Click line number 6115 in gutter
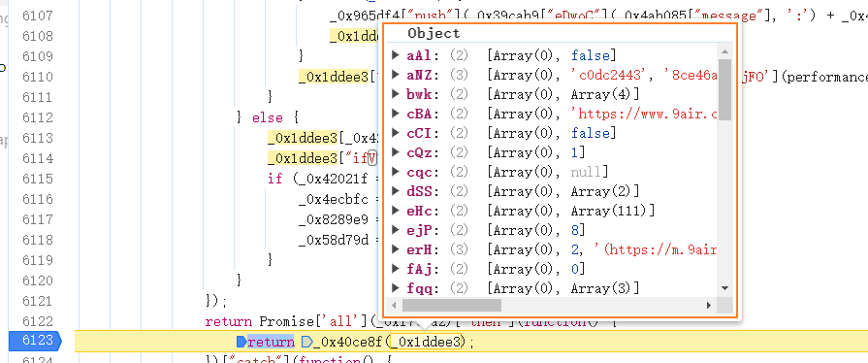The height and width of the screenshot is (363, 868). (38, 179)
